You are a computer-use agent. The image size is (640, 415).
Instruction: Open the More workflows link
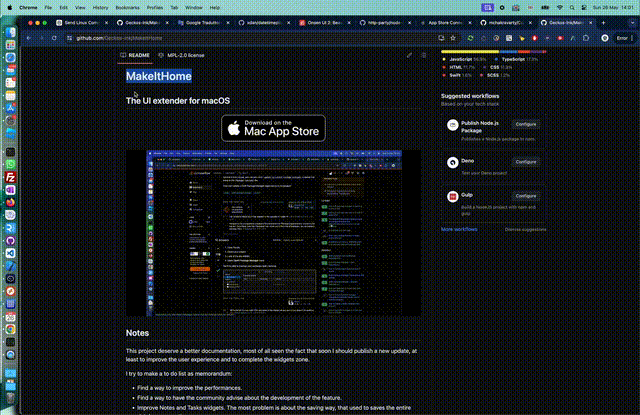459,229
